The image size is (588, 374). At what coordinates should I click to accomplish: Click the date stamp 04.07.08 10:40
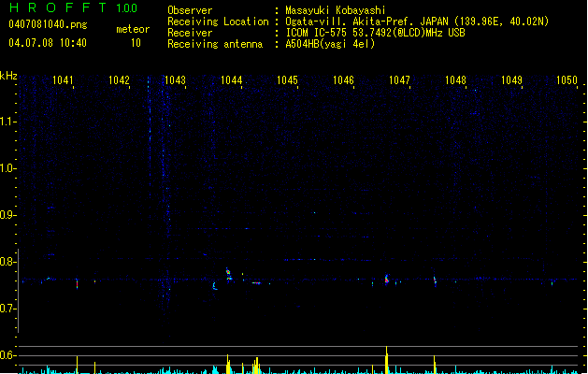(x=48, y=43)
